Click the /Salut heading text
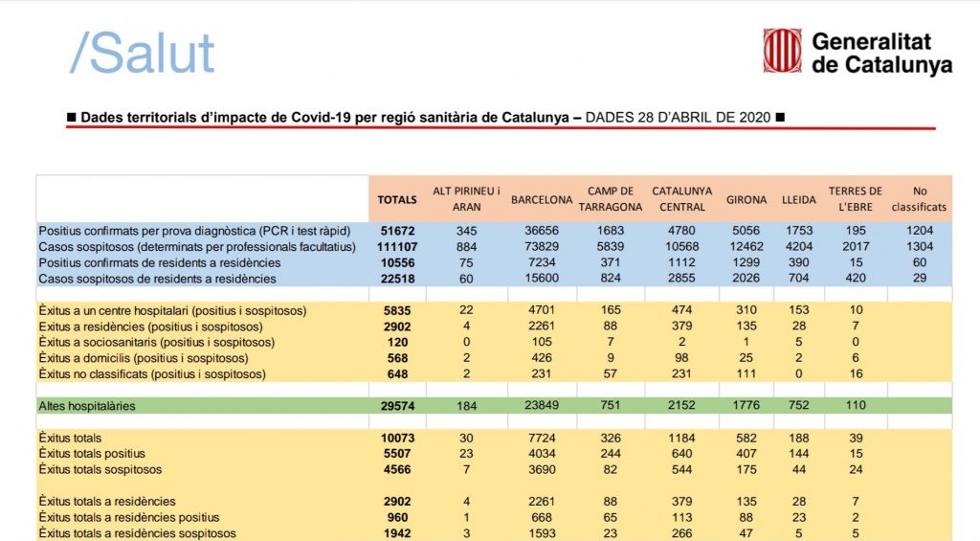980x541 pixels. pyautogui.click(x=142, y=54)
